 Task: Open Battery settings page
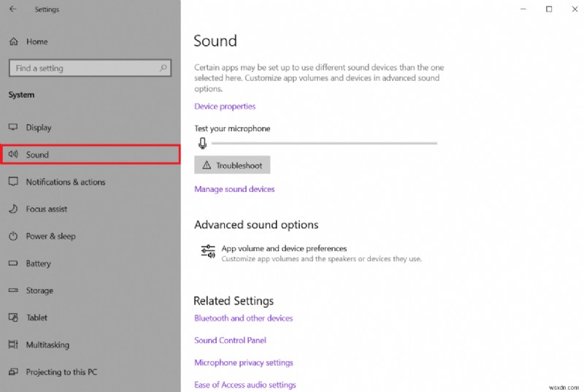(91, 264)
